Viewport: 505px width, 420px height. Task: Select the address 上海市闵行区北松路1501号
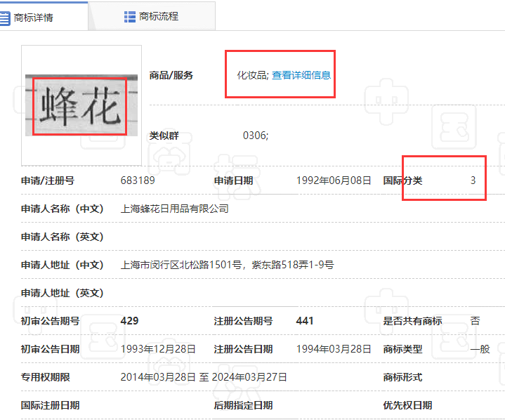[x=181, y=265]
